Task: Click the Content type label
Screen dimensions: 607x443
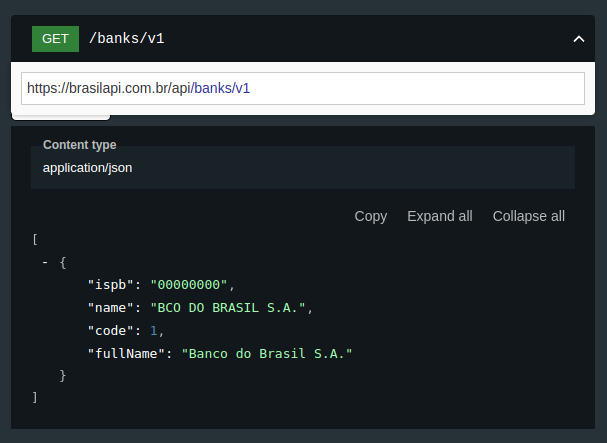Action: tap(80, 145)
